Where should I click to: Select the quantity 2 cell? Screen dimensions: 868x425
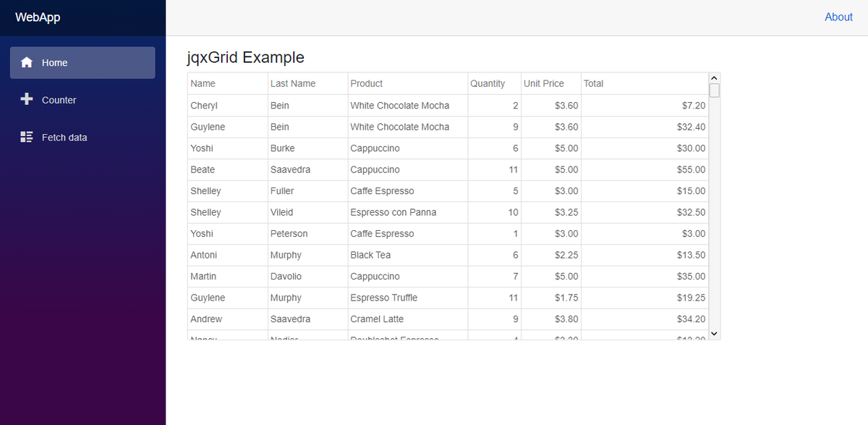[494, 106]
